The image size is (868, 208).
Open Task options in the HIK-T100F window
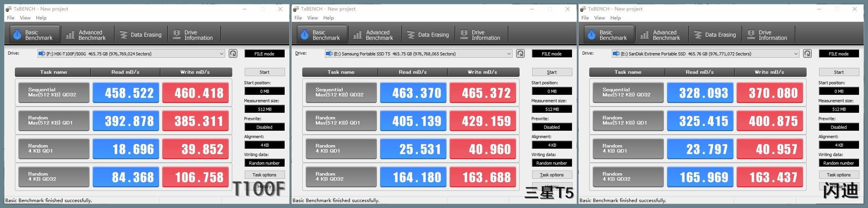[264, 175]
